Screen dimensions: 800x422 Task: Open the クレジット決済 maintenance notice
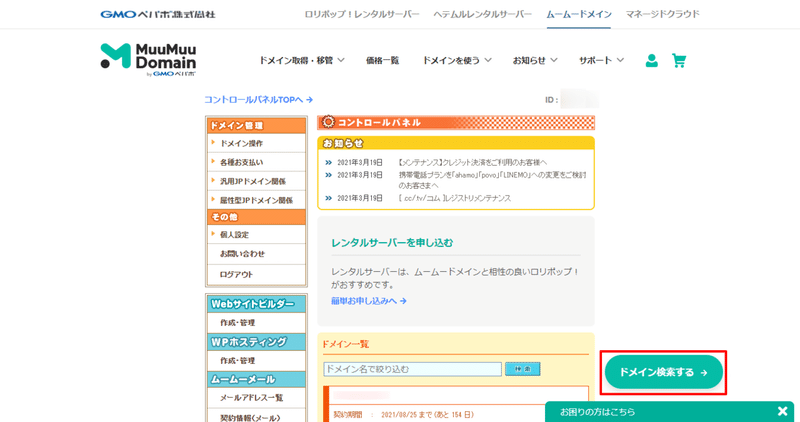point(472,162)
